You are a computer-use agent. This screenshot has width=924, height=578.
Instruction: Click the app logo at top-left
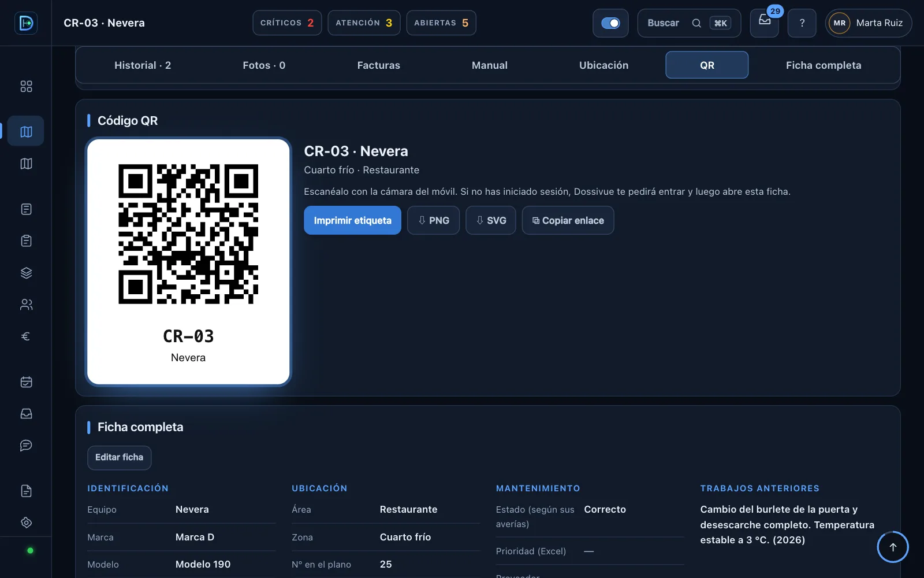pos(26,23)
